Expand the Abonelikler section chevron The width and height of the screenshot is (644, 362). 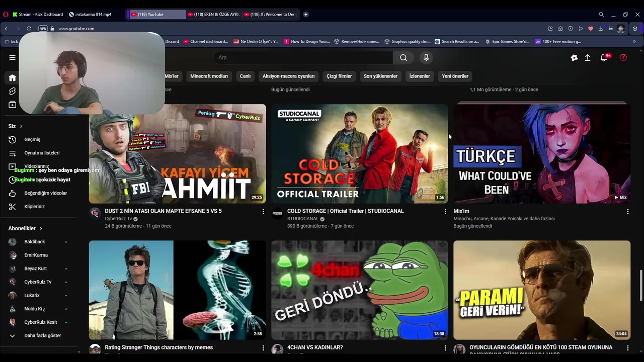click(41, 228)
